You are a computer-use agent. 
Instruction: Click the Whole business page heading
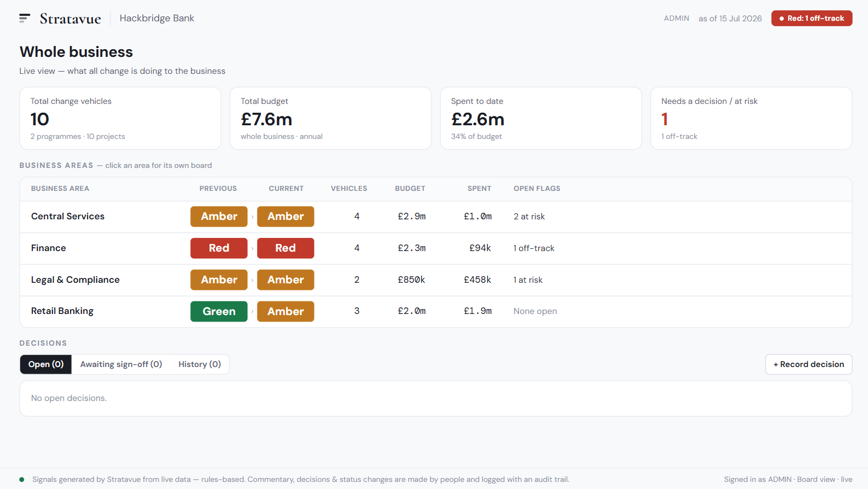(77, 52)
